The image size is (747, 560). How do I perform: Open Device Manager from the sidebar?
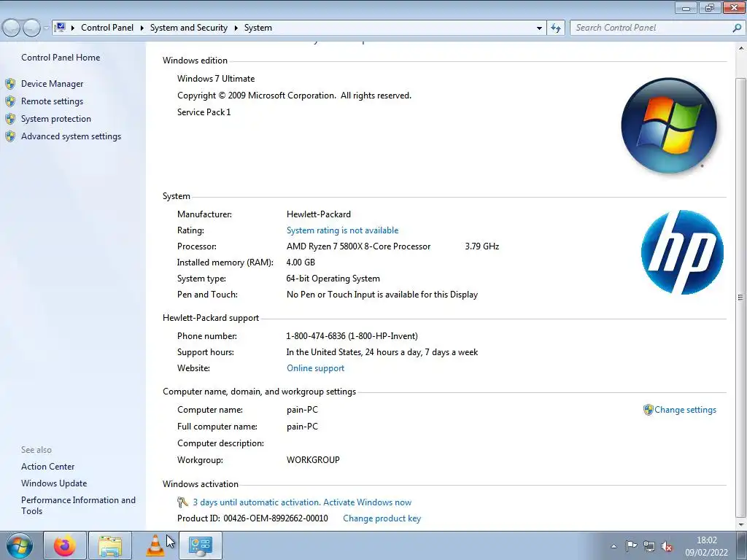click(52, 84)
